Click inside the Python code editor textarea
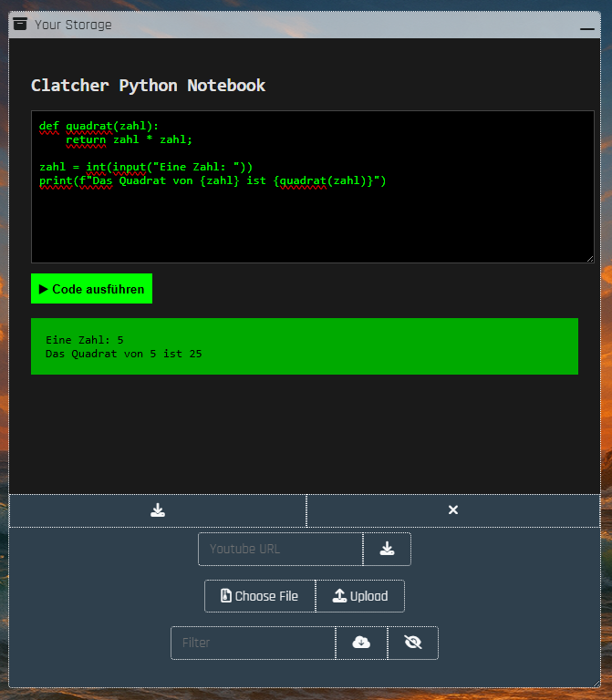 coord(313,187)
